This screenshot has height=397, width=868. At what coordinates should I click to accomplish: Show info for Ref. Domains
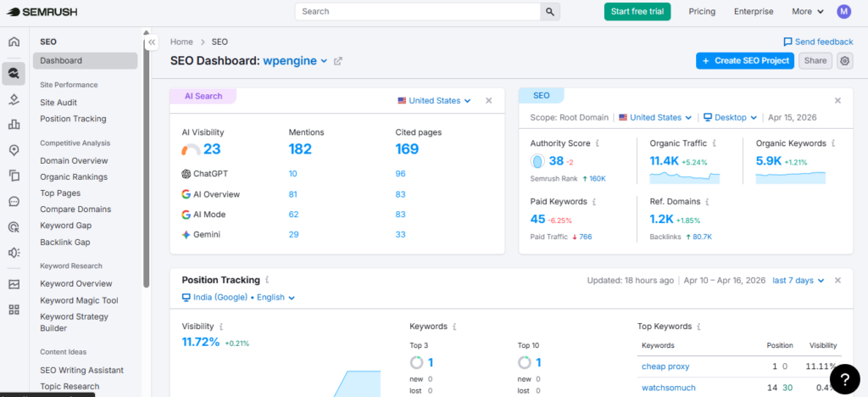coord(708,202)
